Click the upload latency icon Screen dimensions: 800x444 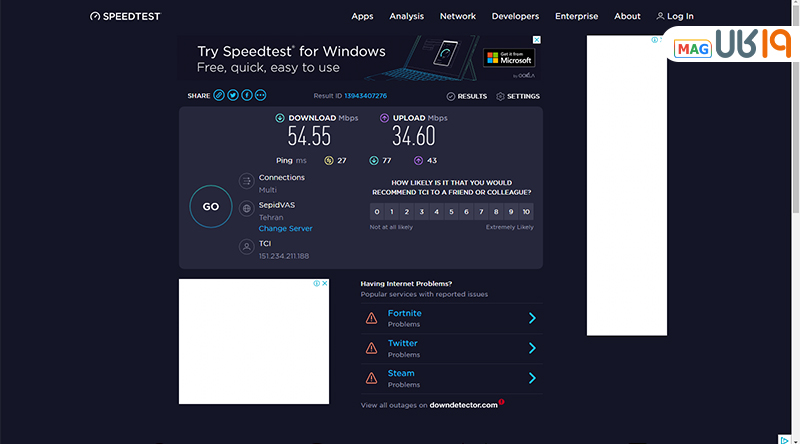[418, 161]
